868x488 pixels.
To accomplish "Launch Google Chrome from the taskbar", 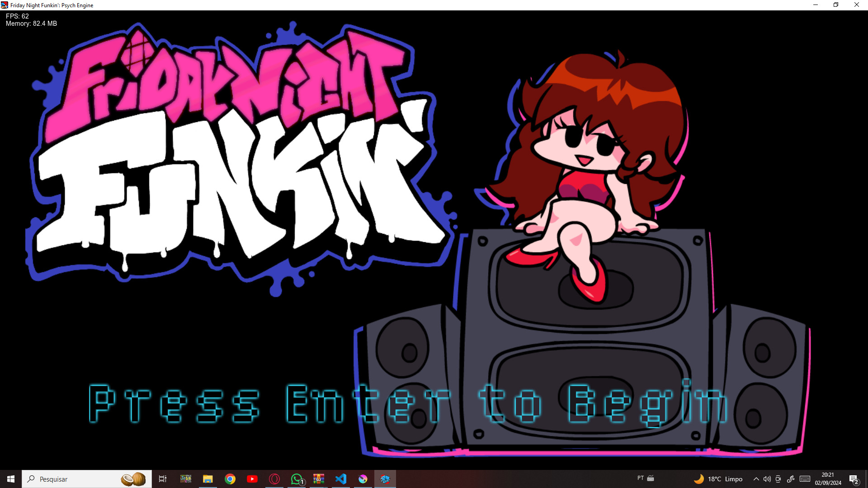I will [x=230, y=479].
